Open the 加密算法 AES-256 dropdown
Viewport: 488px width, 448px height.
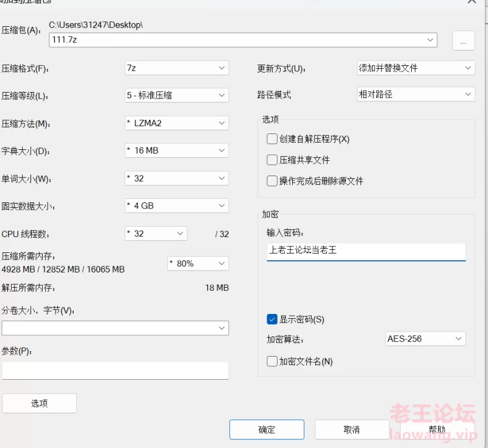tap(425, 338)
